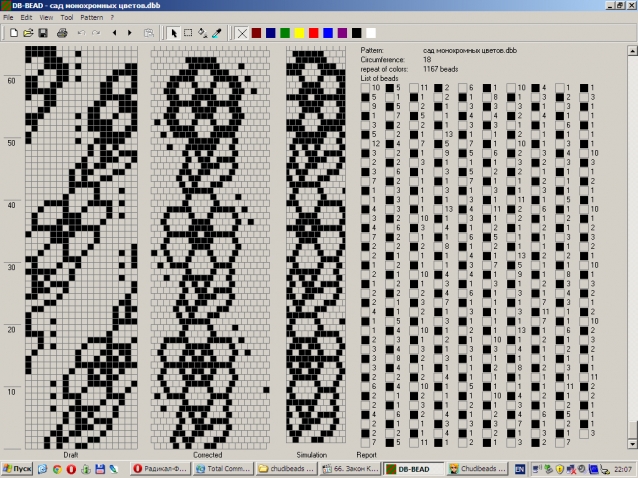Shift the pattern right with the arrow
The height and width of the screenshot is (478, 638).
pyautogui.click(x=129, y=33)
